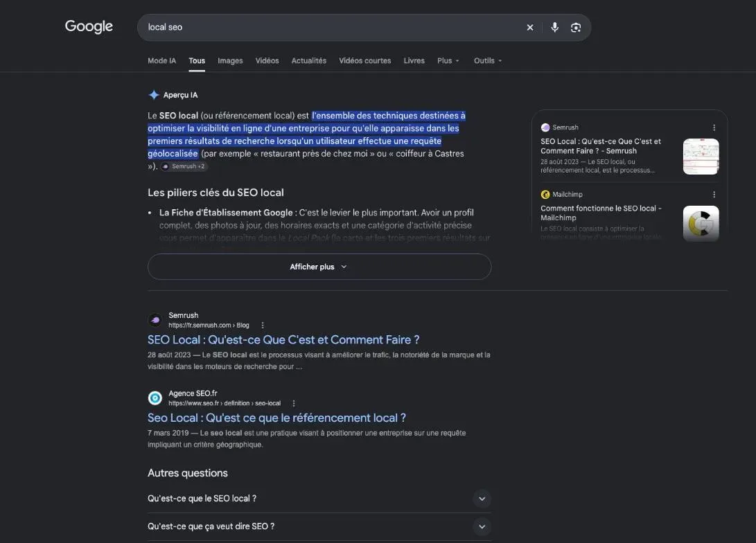Clear the search query with the X icon

click(530, 28)
